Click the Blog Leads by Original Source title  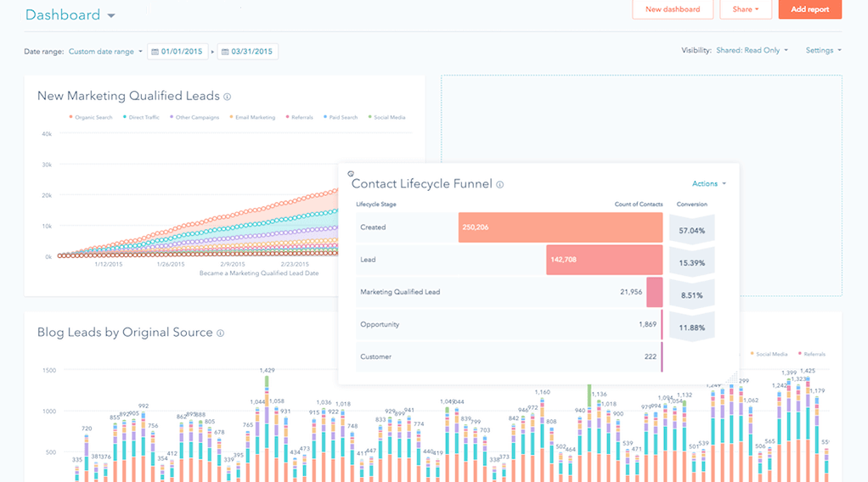coord(125,333)
